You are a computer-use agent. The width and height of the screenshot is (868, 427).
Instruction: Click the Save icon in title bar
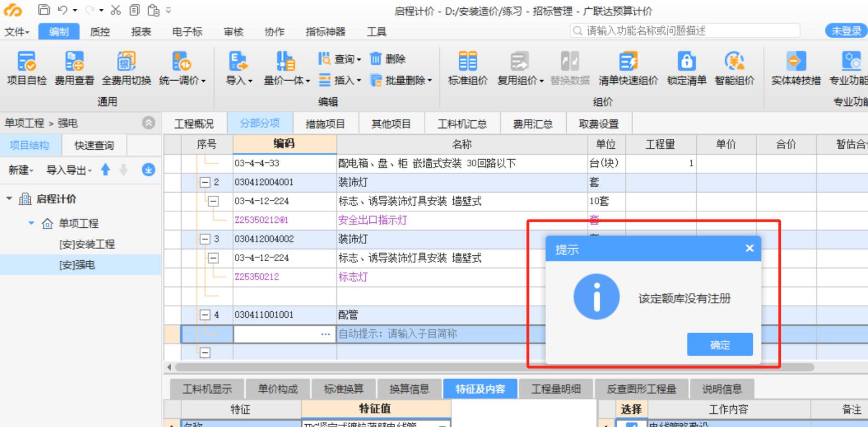pos(44,10)
